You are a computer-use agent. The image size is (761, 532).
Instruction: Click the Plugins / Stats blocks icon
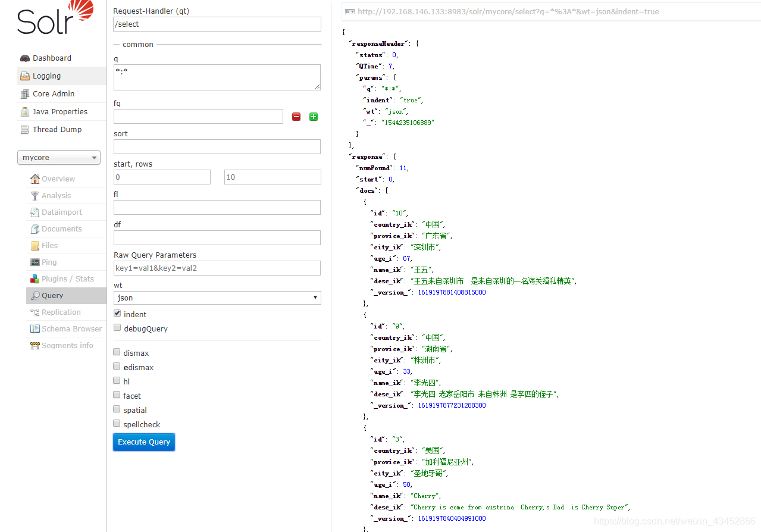(35, 279)
